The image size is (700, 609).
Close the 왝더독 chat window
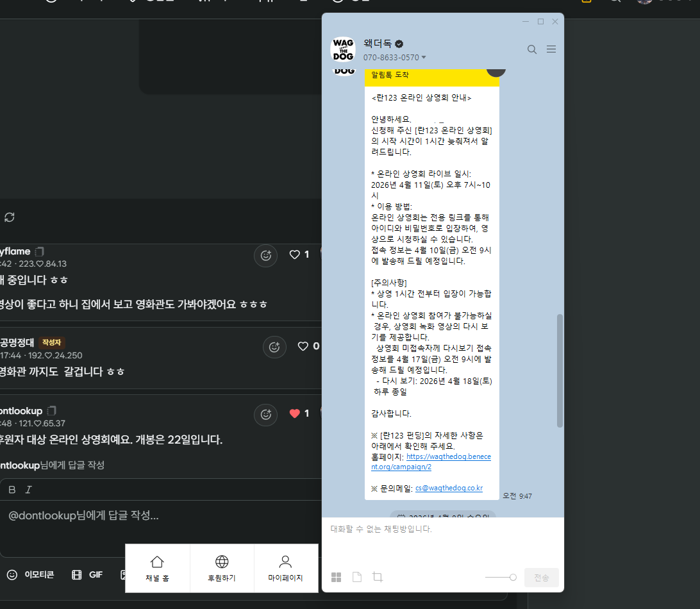click(x=555, y=21)
